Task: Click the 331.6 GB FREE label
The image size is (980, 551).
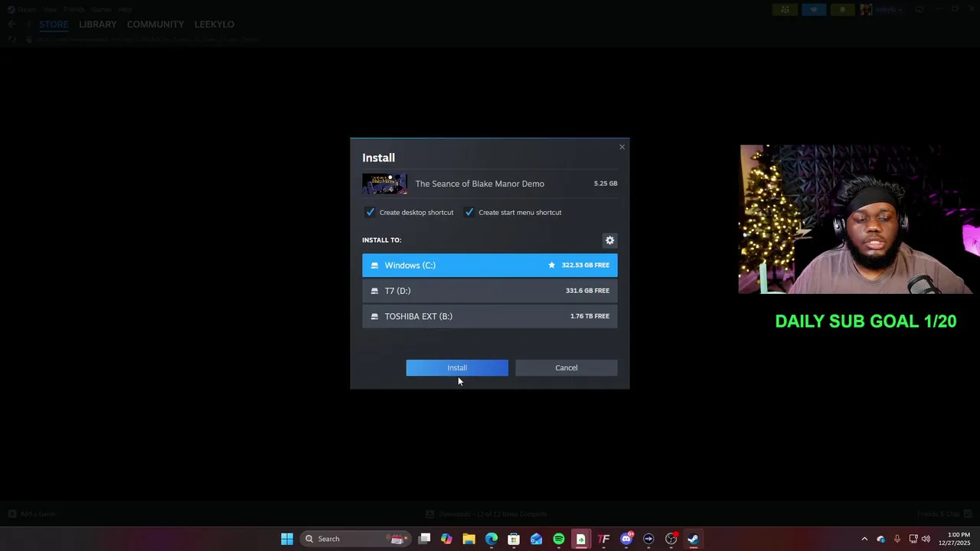Action: (x=587, y=291)
